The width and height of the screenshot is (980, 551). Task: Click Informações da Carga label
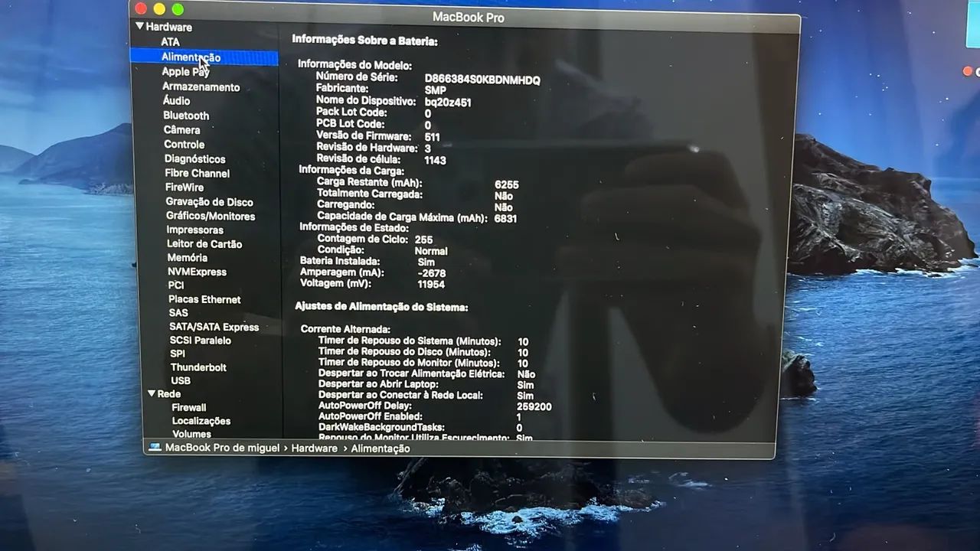351,170
